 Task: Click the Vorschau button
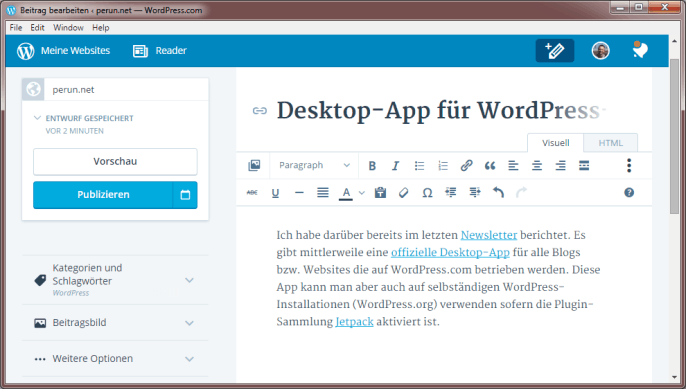[115, 161]
